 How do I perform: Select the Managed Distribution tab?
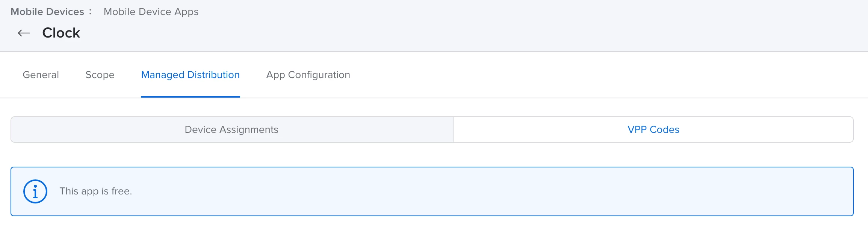click(x=191, y=75)
